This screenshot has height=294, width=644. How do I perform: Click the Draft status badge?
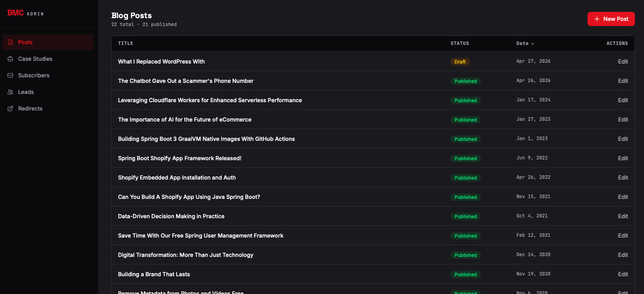(460, 62)
